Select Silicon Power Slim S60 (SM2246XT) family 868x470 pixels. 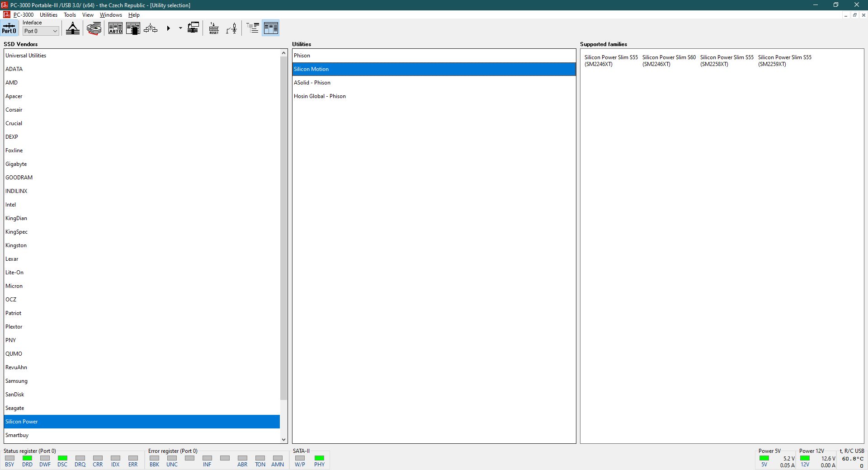click(x=669, y=61)
